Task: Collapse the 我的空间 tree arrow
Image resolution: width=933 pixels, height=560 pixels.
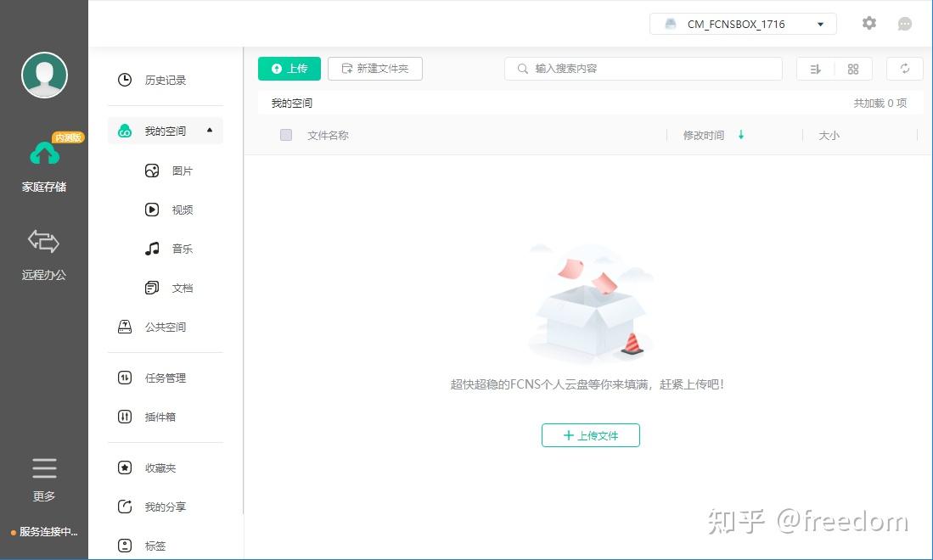Action: (210, 130)
